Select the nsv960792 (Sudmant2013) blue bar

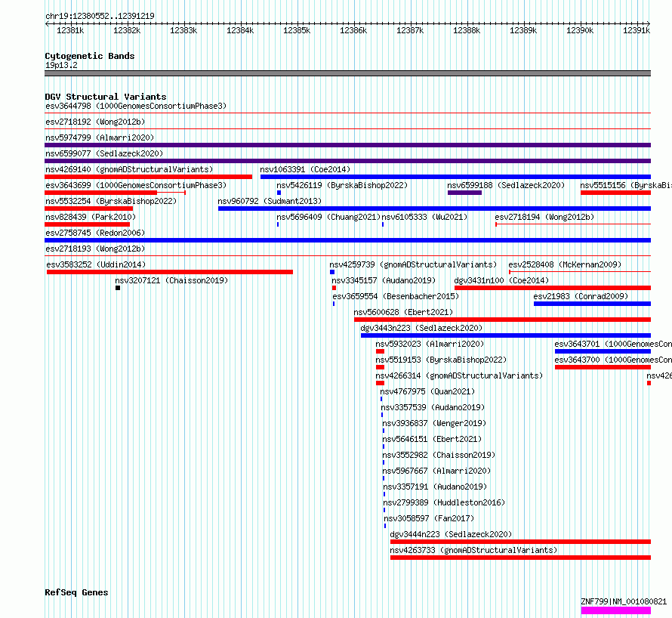coord(435,209)
